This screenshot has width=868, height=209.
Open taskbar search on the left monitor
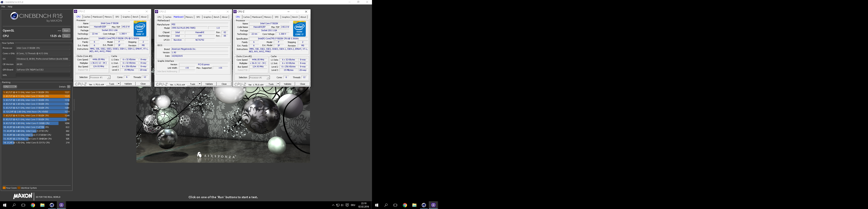coord(14,205)
